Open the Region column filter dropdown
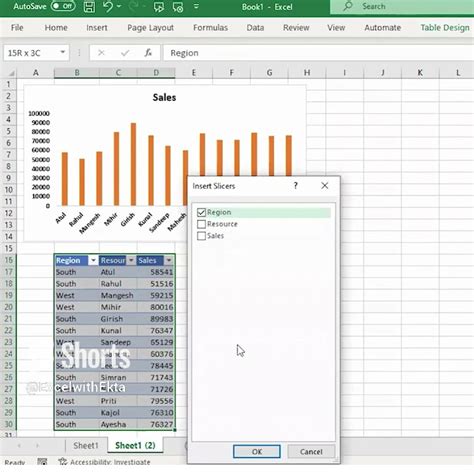Image resolution: width=474 pixels, height=474 pixels. (93, 260)
